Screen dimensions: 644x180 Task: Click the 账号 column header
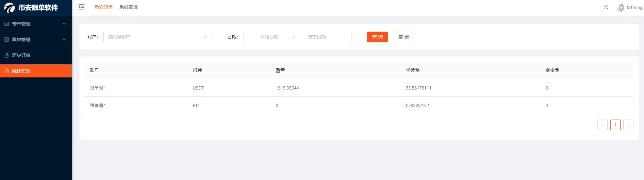point(94,70)
